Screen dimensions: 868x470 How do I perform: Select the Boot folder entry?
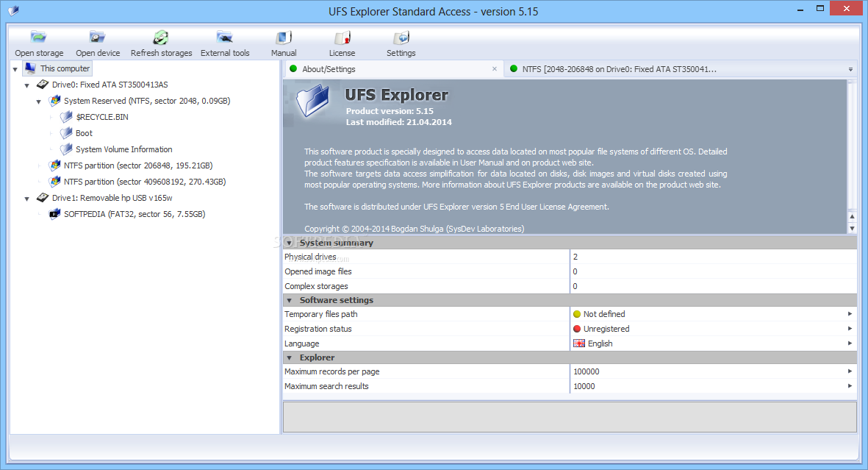84,133
